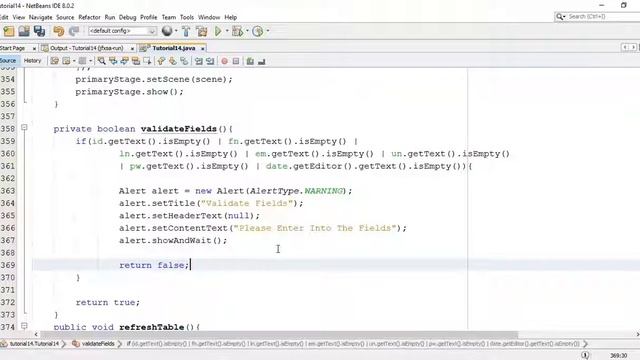Run project with green play icon
This screenshot has width=640, height=360.
pyautogui.click(x=218, y=31)
